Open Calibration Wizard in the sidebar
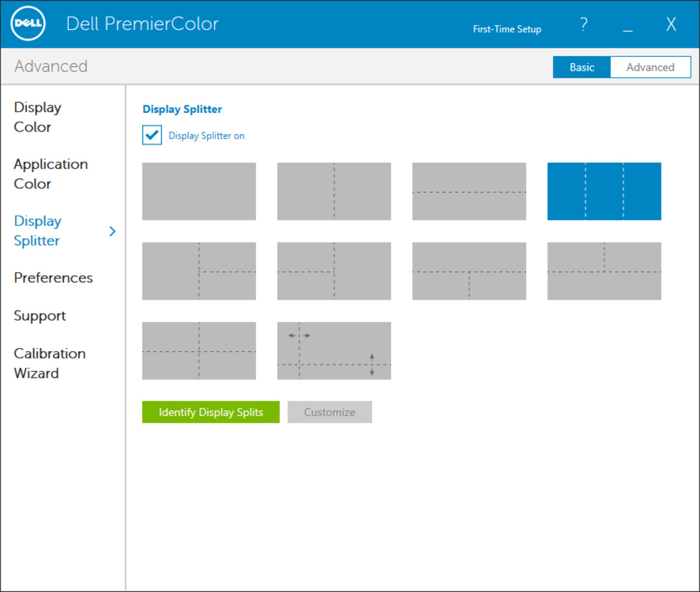The image size is (700, 592). point(50,363)
